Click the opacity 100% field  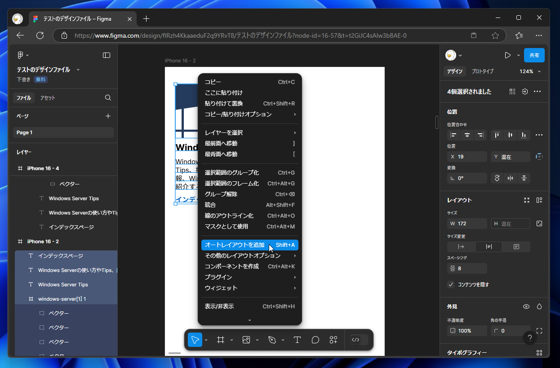point(467,331)
